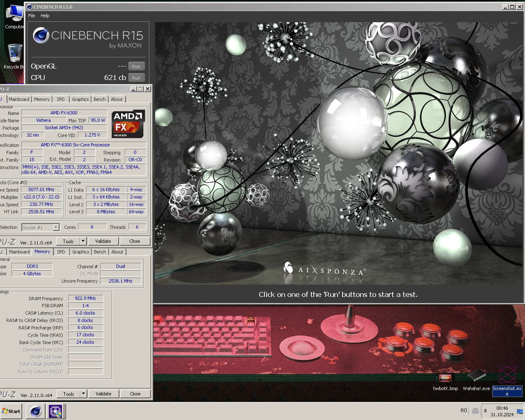Click the Cinebench title bar icon
Viewport: 525px width, 420px height.
(x=29, y=7)
